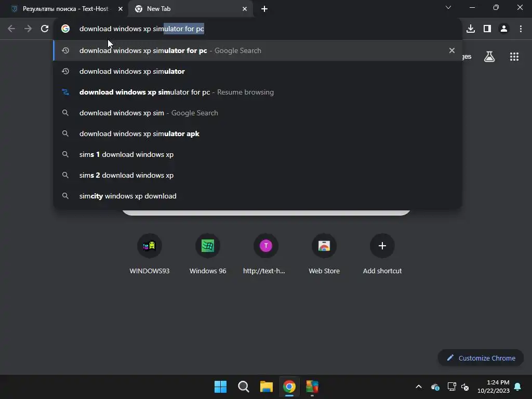Remove the first history suggestion with X
This screenshot has width=532, height=399.
point(452,50)
